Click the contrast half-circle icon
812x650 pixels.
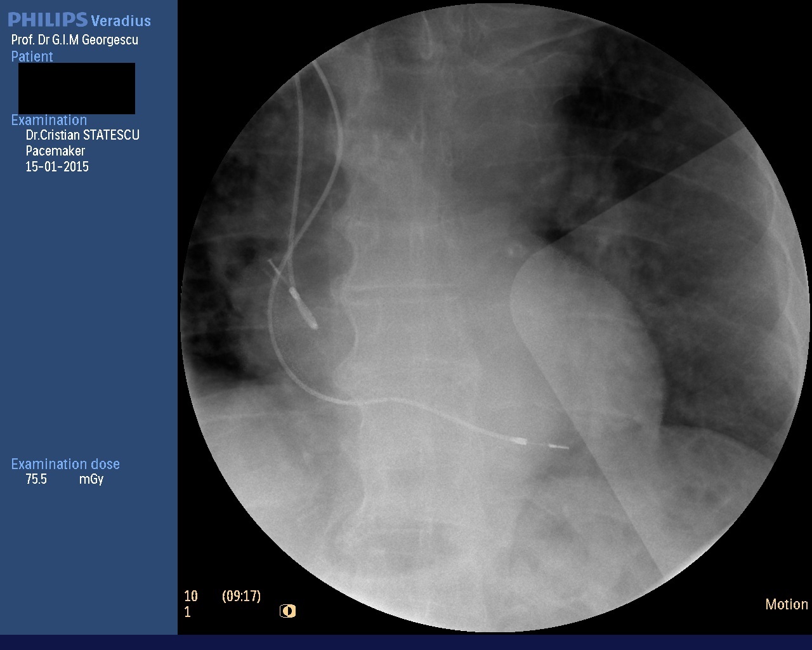(287, 611)
